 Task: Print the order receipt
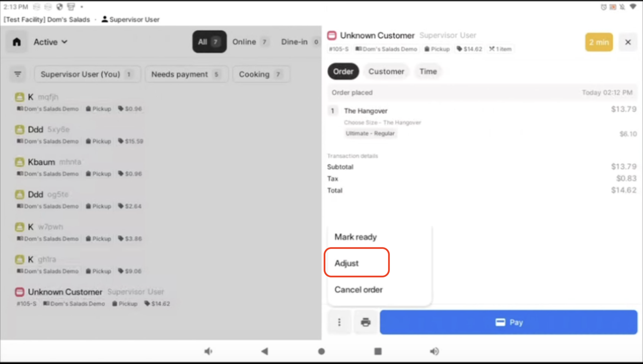[365, 322]
